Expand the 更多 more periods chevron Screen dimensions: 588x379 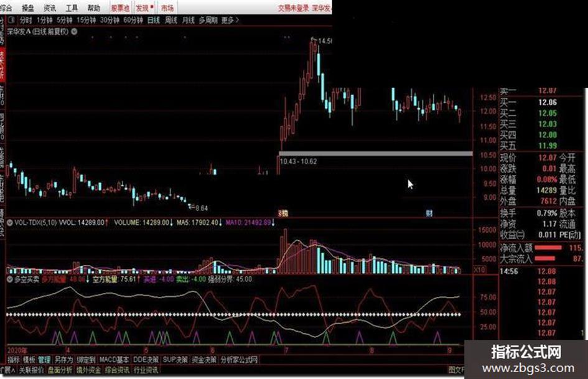[230, 21]
